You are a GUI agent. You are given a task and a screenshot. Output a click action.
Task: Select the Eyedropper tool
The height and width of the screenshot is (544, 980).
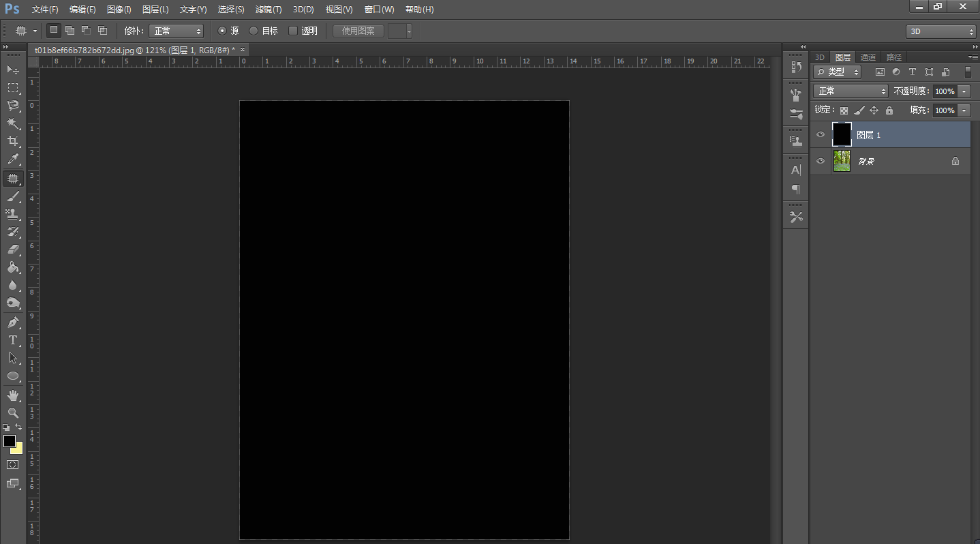(x=13, y=159)
